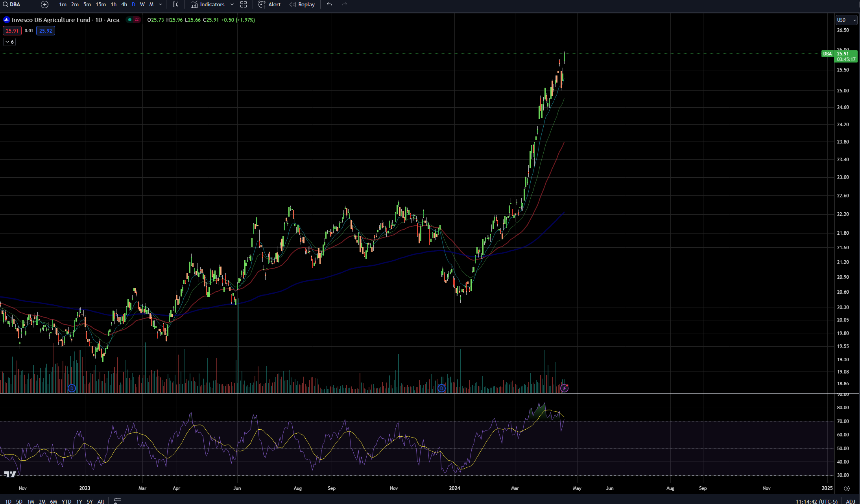The height and width of the screenshot is (504, 860).
Task: Toggle ADJ dividend adjustment
Action: pos(851,501)
